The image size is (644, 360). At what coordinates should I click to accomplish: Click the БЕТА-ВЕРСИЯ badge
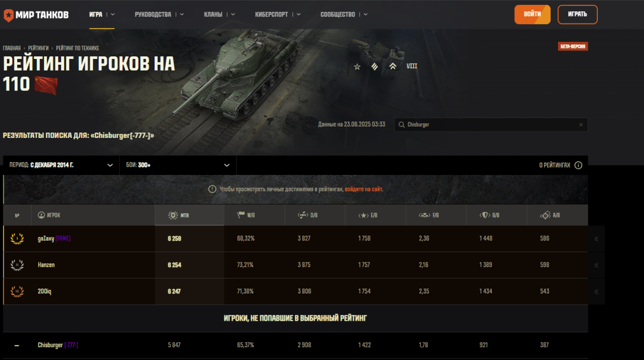(573, 47)
